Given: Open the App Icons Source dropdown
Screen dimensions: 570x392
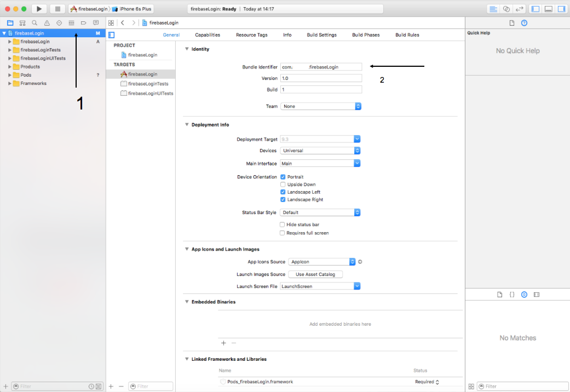Looking at the screenshot, I should (x=322, y=262).
